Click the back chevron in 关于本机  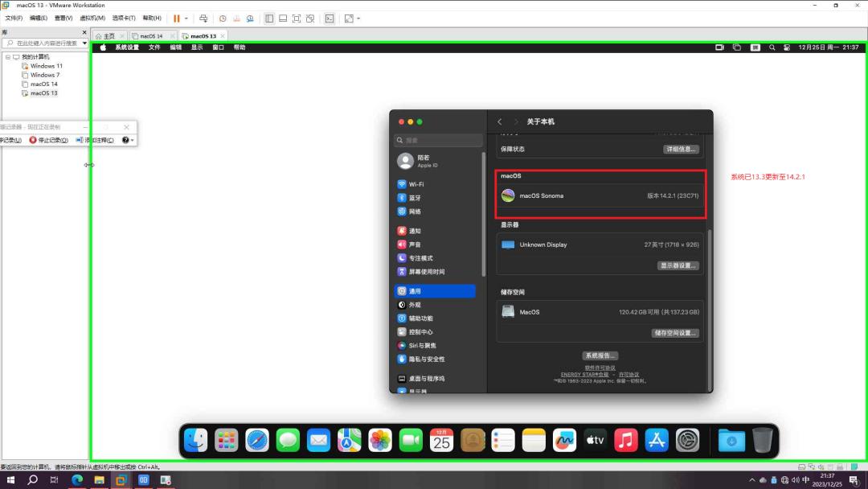coord(499,121)
